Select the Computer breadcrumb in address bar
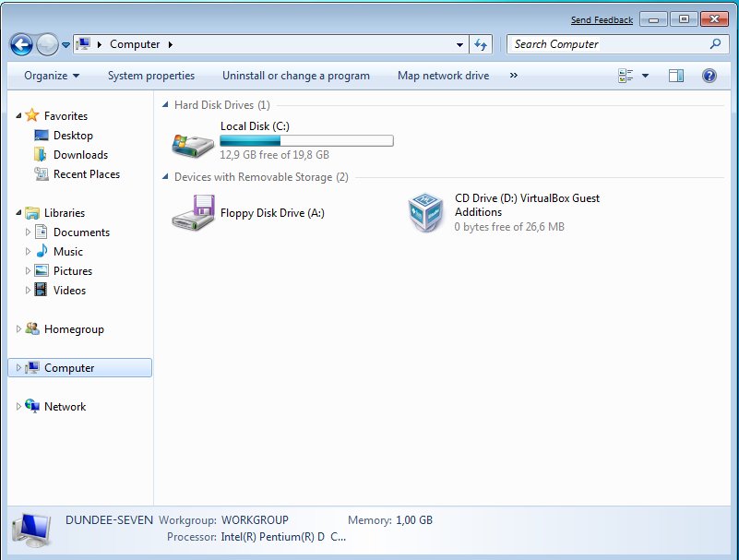 click(135, 44)
